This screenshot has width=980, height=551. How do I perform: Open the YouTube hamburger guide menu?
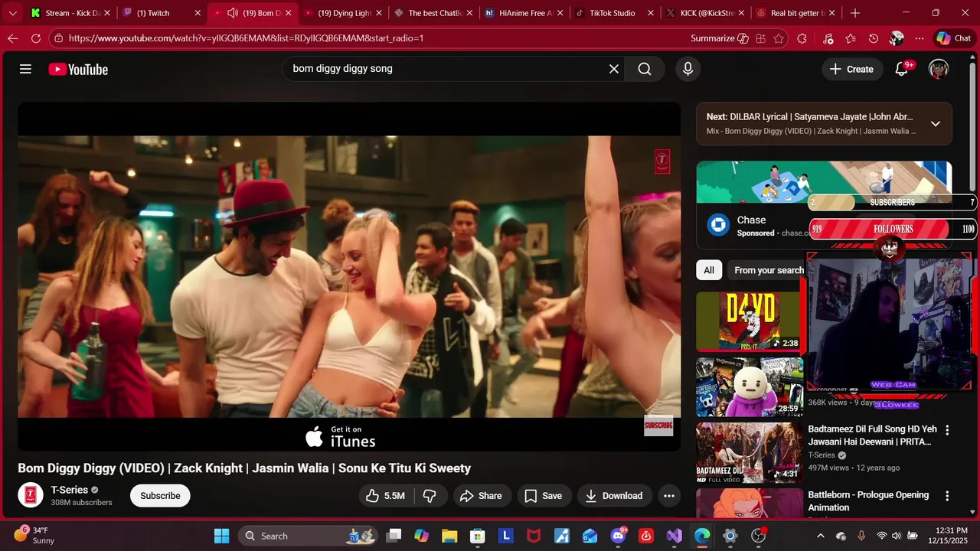(x=25, y=69)
